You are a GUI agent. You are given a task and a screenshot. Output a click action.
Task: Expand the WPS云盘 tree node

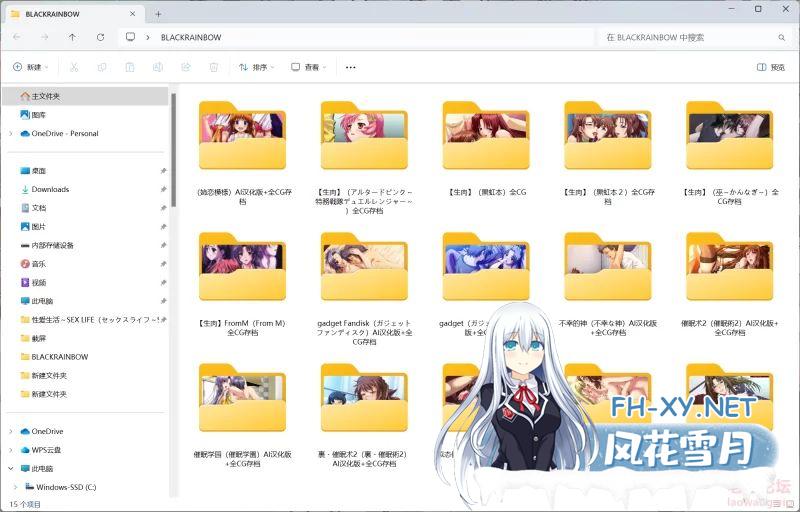[11, 450]
